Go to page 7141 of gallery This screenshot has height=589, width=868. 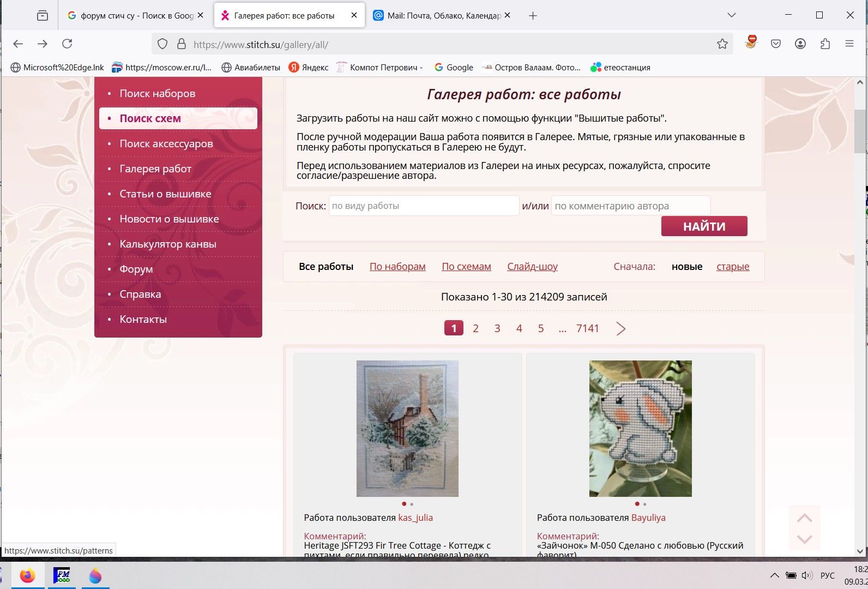click(x=587, y=328)
